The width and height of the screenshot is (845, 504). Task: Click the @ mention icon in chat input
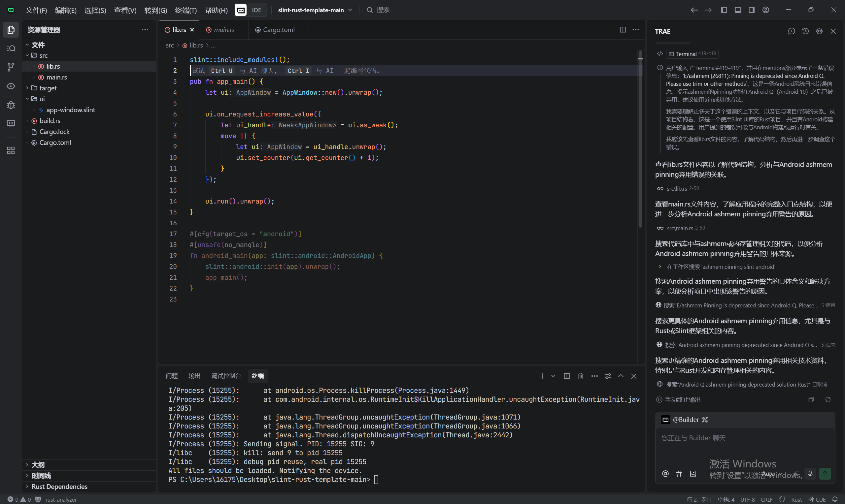[x=665, y=474]
